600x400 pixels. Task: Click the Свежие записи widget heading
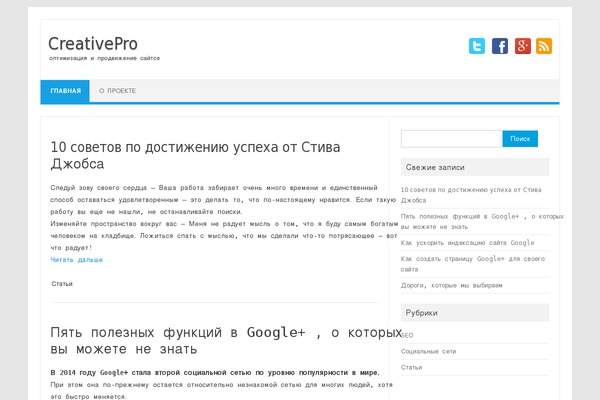point(475,167)
